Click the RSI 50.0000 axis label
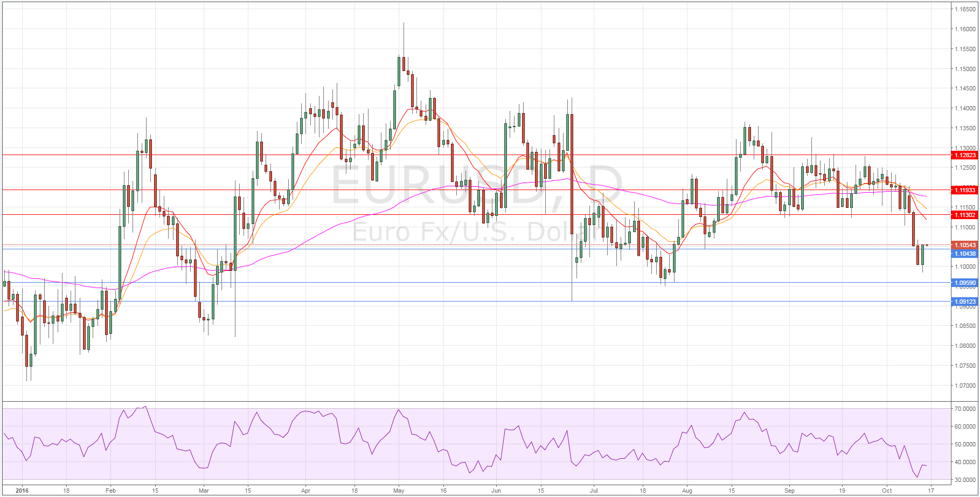 click(x=965, y=444)
